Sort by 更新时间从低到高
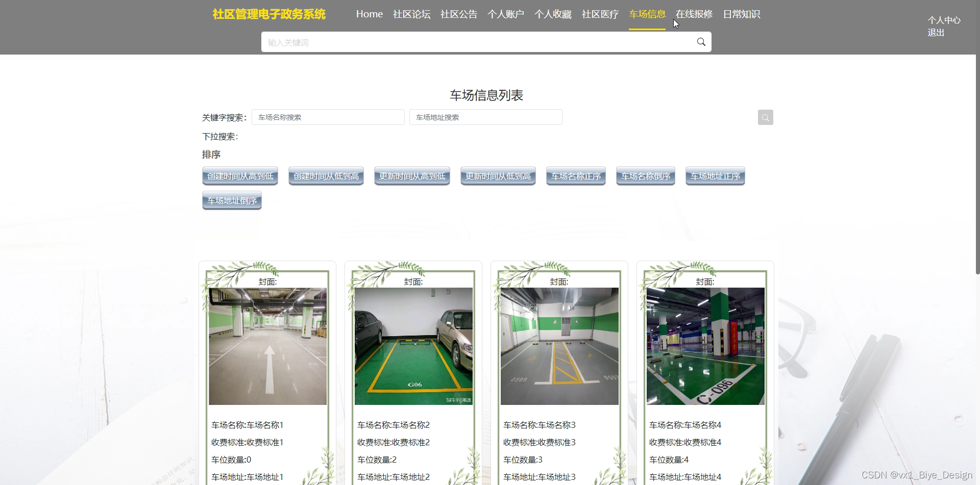980x485 pixels. [x=498, y=176]
